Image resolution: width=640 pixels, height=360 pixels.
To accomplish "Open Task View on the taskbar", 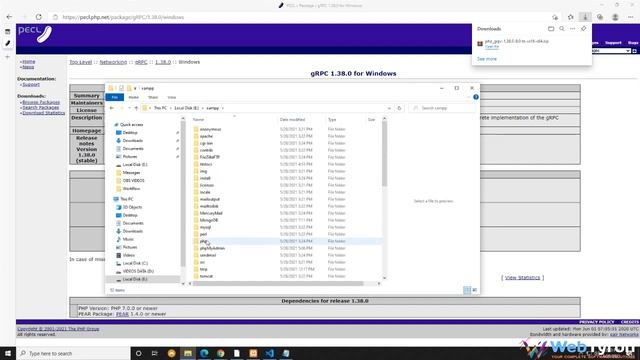I will 155,353.
